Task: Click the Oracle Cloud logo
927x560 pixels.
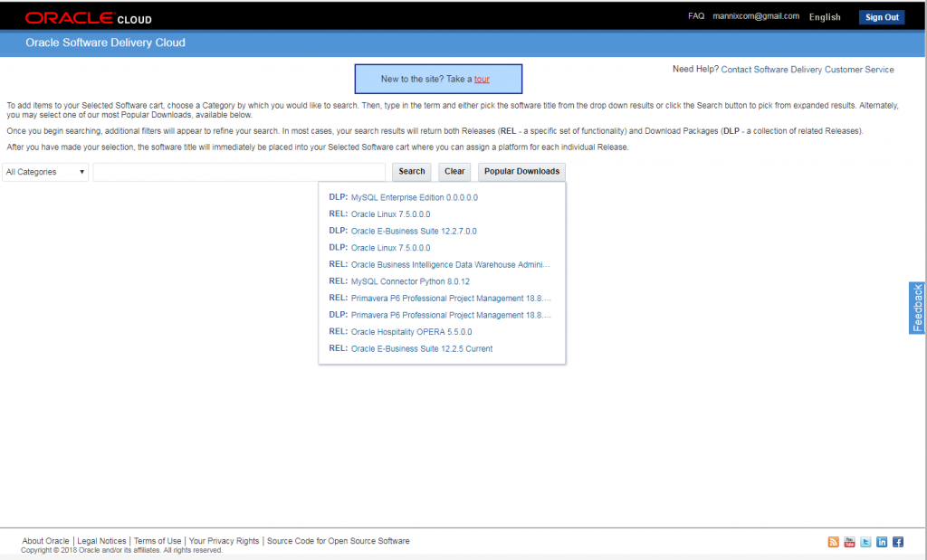Action: [89, 18]
